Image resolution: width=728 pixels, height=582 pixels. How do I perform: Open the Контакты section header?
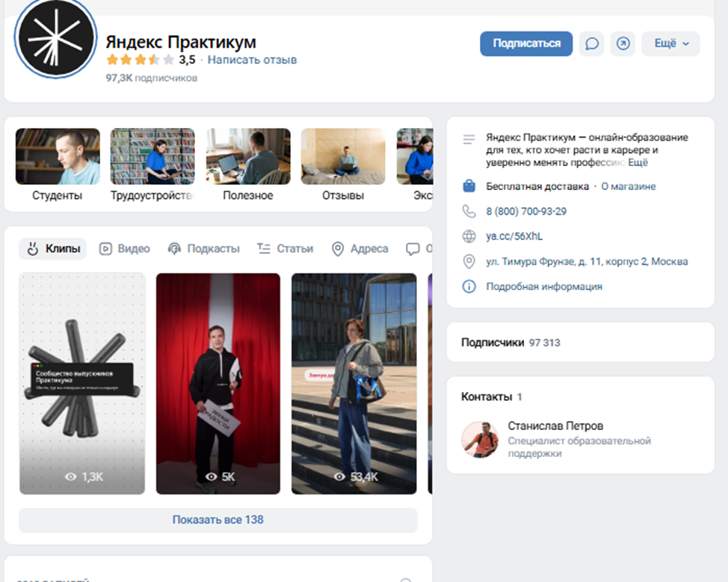point(491,397)
